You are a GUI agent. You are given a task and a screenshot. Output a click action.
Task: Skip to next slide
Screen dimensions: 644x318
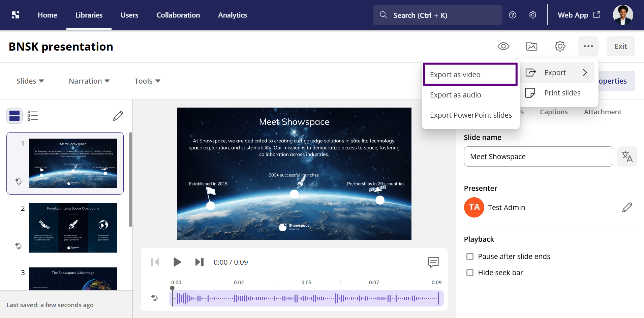[x=200, y=262]
